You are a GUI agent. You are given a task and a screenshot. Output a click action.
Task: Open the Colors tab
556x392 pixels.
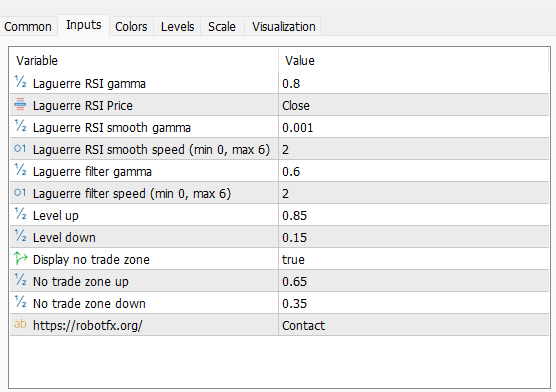coord(131,27)
